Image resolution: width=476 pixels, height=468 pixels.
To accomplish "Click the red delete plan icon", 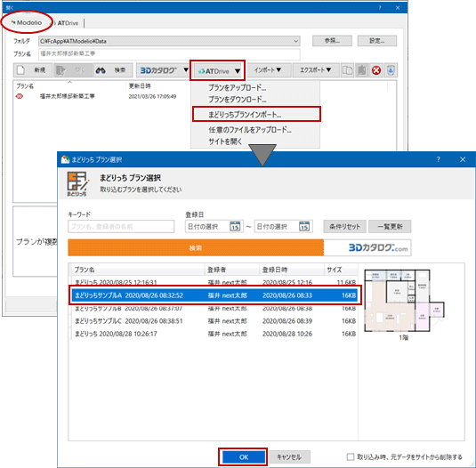I will [x=376, y=70].
